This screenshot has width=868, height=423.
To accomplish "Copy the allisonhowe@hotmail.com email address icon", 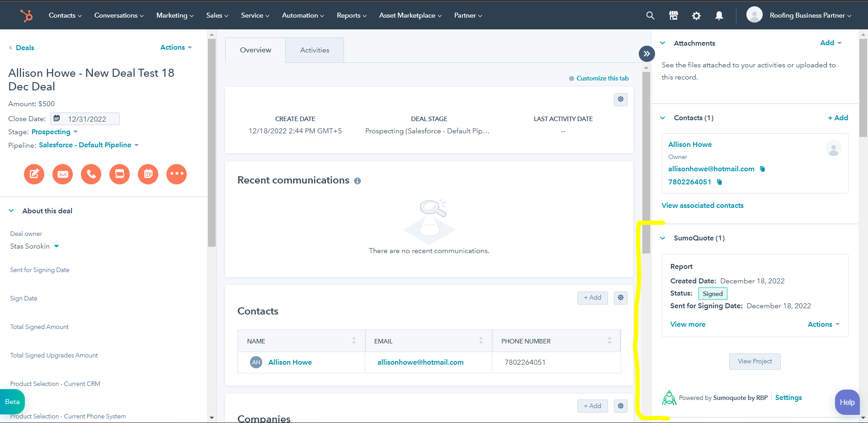I will [762, 169].
